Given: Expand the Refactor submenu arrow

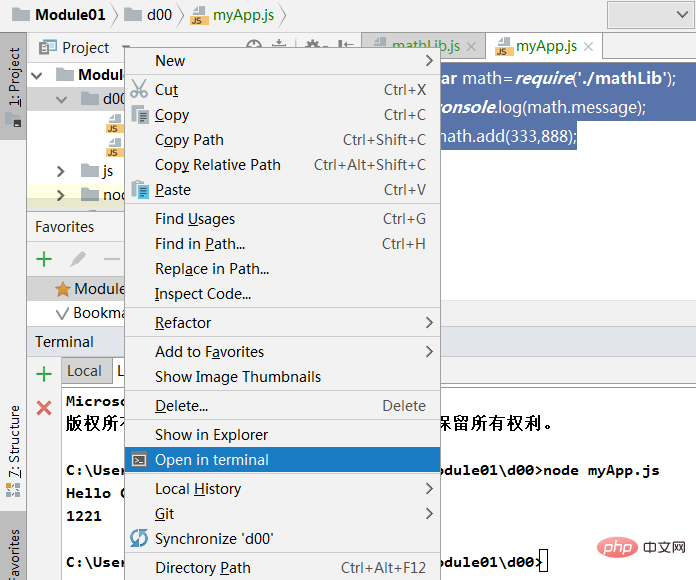Looking at the screenshot, I should [x=429, y=323].
